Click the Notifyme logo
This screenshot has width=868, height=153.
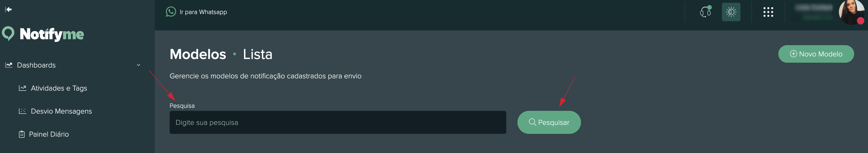tap(43, 34)
